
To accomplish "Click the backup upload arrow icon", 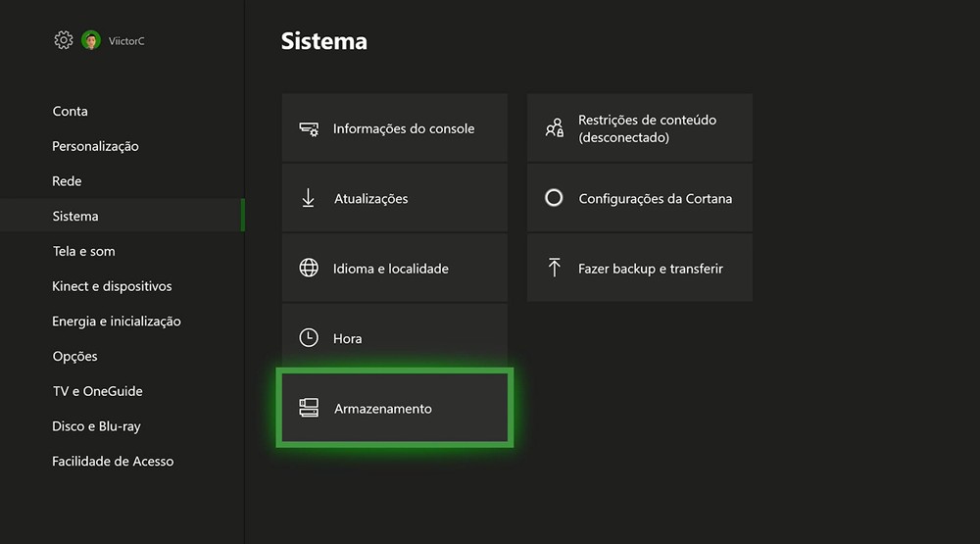I will point(554,268).
